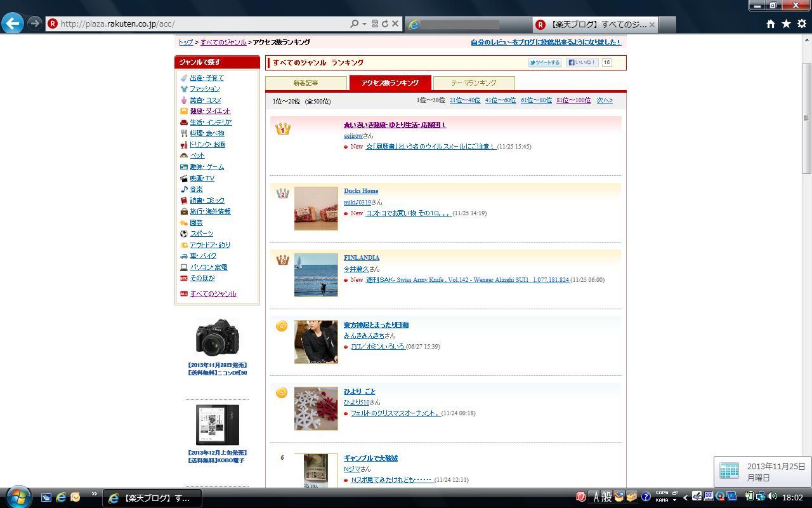Click the Facebook like button
This screenshot has width=812, height=508.
coord(582,62)
